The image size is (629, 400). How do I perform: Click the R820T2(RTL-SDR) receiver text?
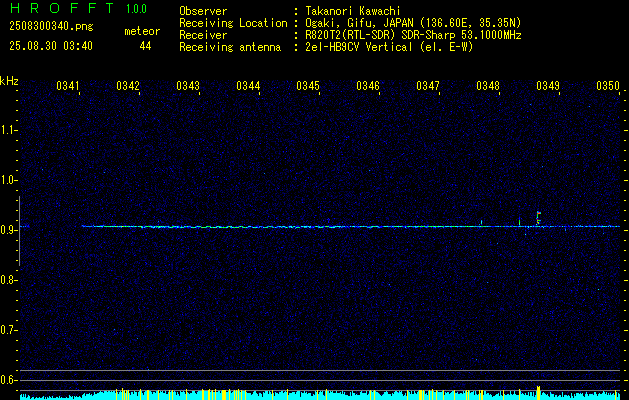coord(413,35)
